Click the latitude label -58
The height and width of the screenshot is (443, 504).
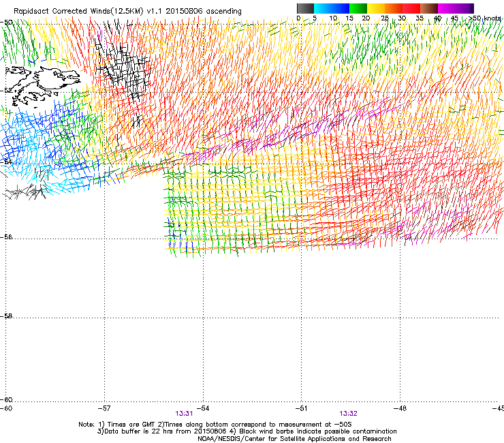6,316
